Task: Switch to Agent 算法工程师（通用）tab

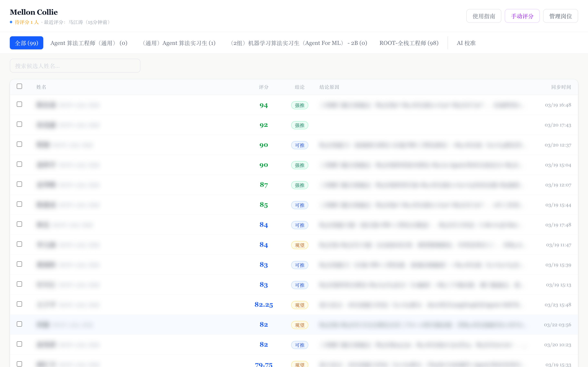Action: coord(89,43)
